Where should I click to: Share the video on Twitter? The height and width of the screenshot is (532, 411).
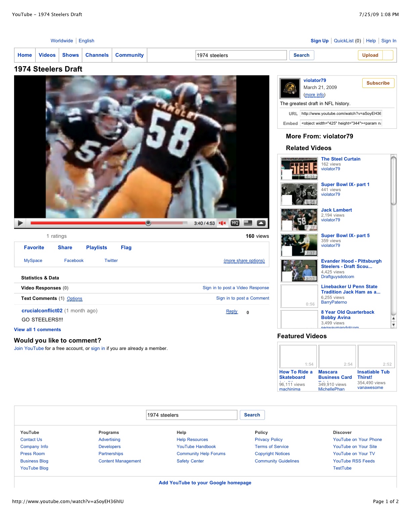(111, 261)
